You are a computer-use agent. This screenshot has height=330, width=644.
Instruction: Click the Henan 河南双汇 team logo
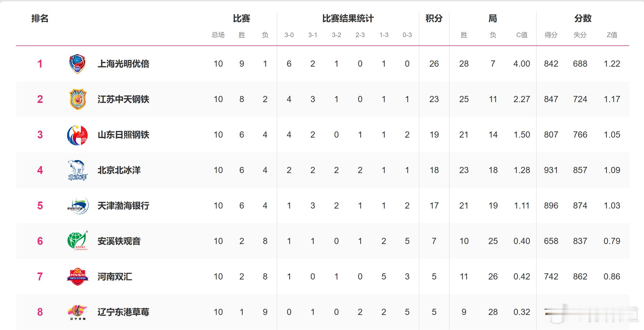pos(77,277)
